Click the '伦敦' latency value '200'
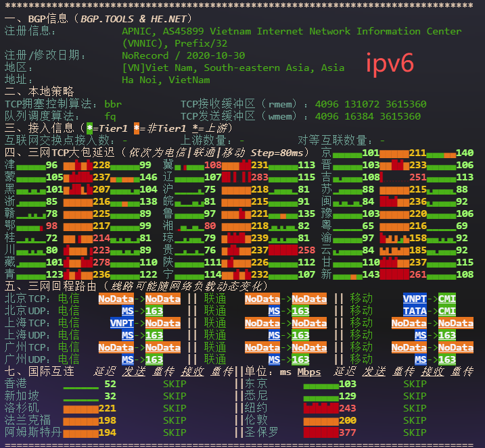 [x=348, y=420]
